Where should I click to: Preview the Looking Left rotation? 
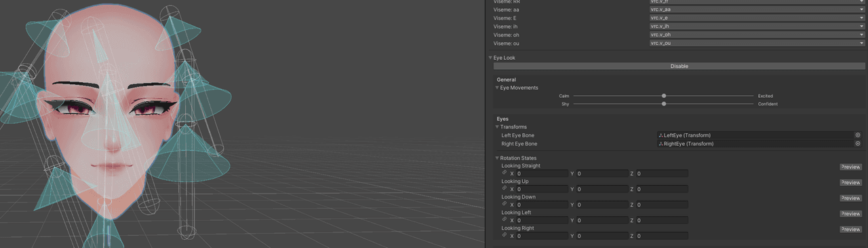[x=850, y=214]
